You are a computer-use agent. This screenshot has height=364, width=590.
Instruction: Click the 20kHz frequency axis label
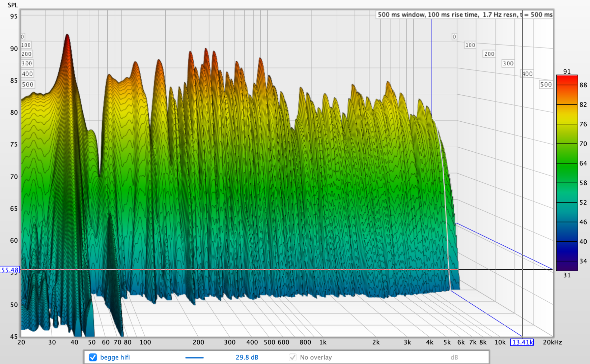point(552,342)
